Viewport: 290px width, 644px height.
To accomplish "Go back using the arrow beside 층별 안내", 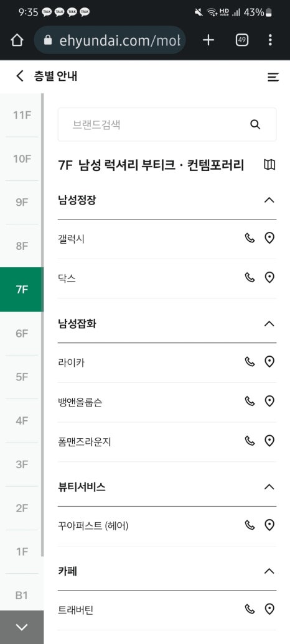I will 20,76.
